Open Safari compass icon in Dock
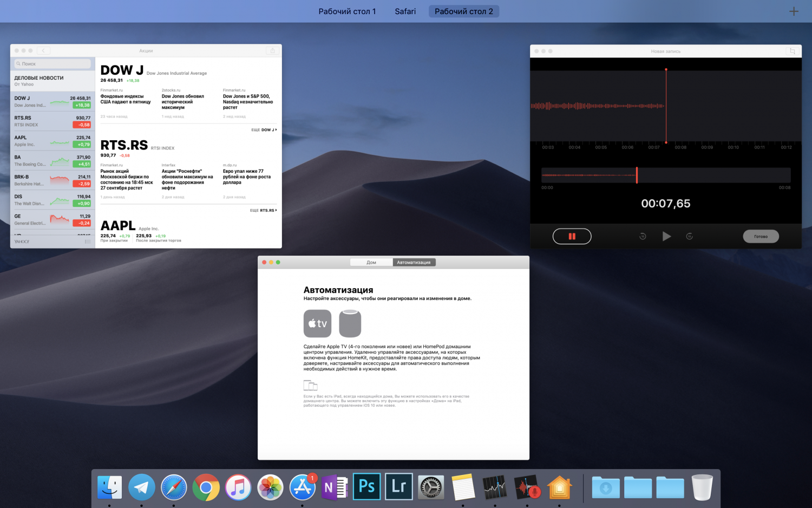This screenshot has height=508, width=812. click(174, 487)
